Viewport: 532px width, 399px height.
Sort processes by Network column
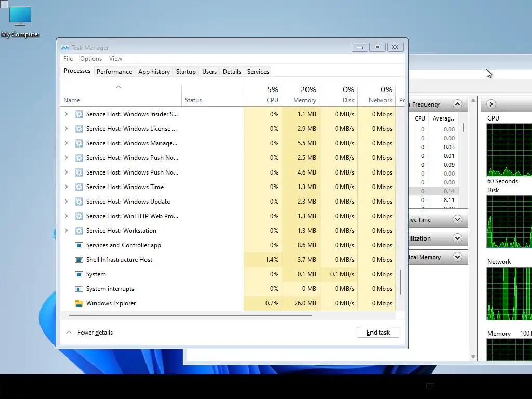(x=377, y=96)
